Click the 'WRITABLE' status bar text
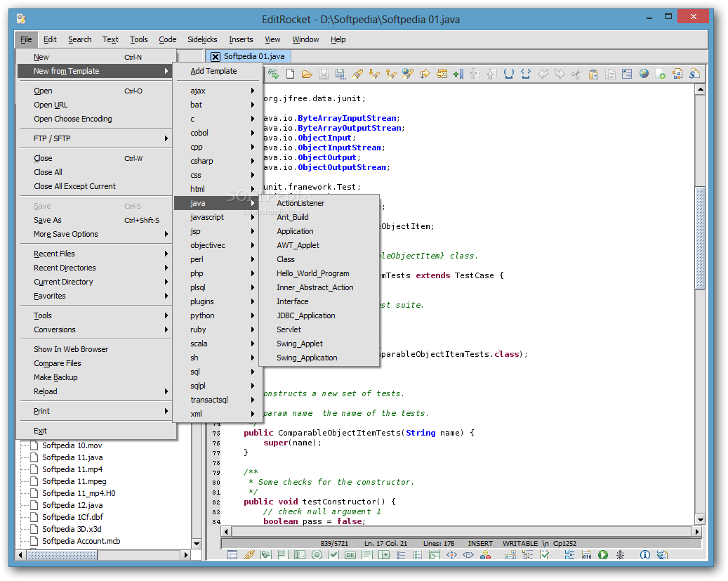The height and width of the screenshot is (581, 728). (519, 543)
